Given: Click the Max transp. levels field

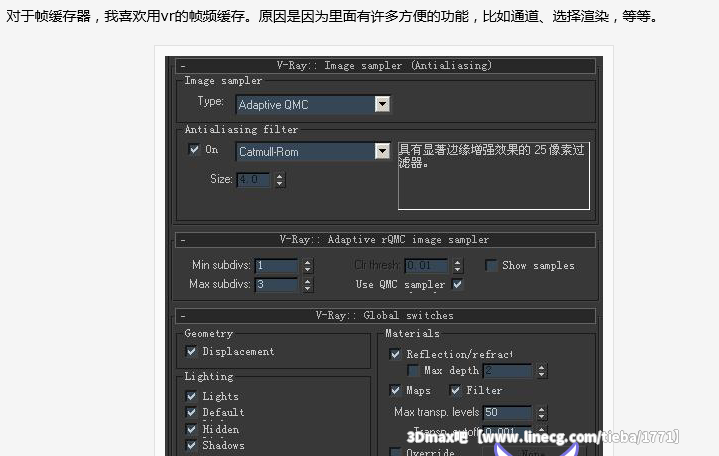Looking at the screenshot, I should (507, 412).
